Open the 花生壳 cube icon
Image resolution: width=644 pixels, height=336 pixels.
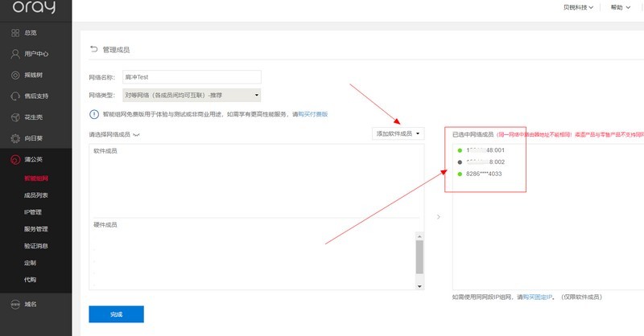pos(15,117)
